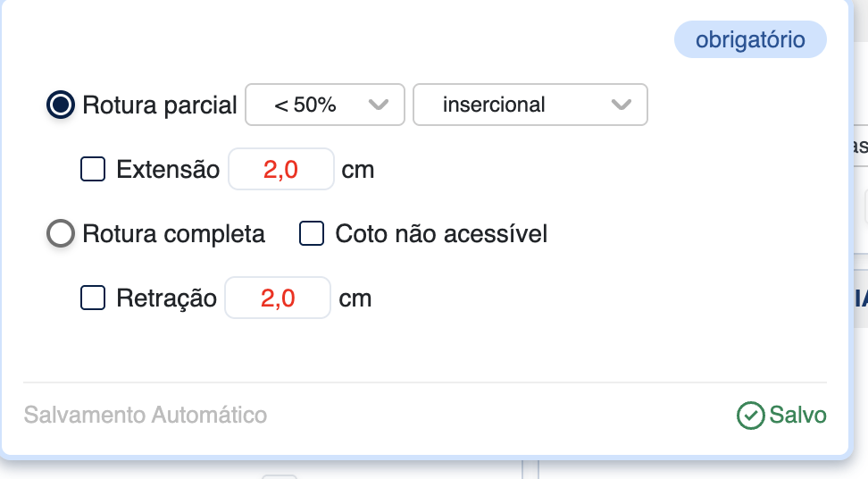Focus the Retração value field
The width and height of the screenshot is (868, 479).
(278, 298)
